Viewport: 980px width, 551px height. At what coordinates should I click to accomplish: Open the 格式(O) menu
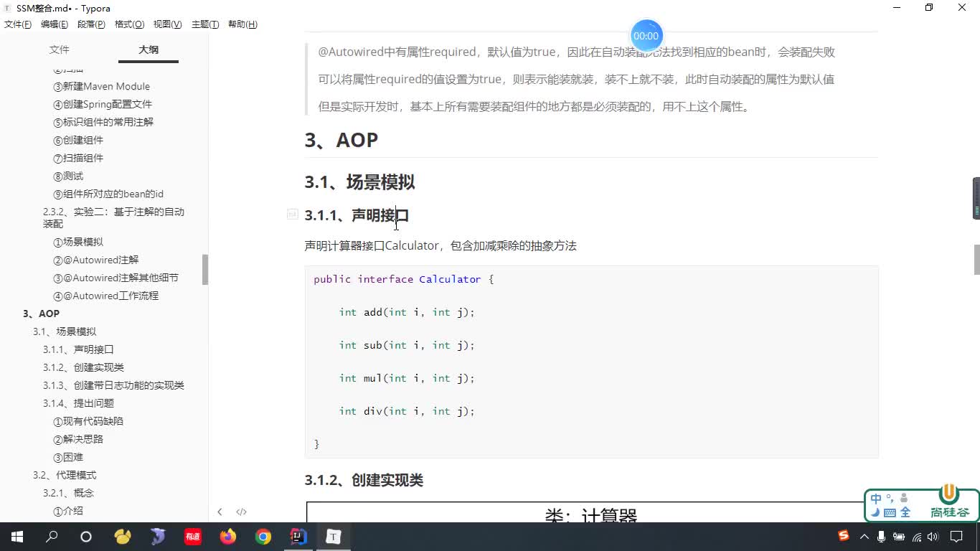[x=129, y=24]
